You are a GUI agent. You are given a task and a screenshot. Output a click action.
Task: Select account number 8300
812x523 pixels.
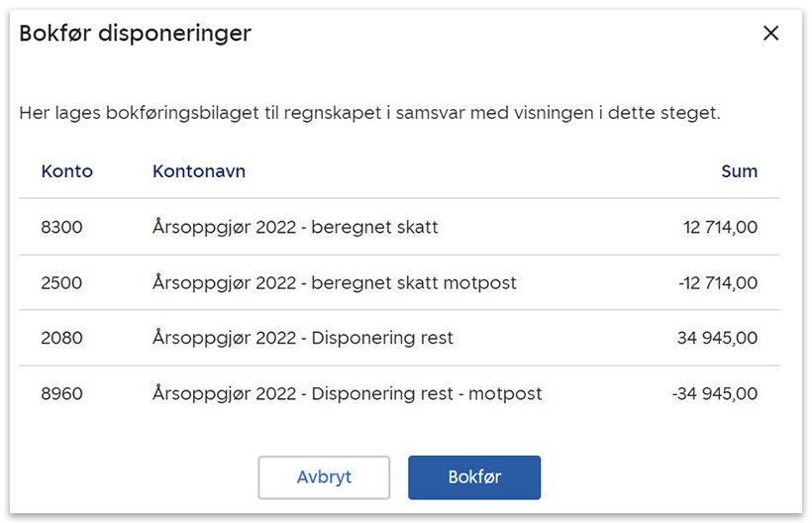click(62, 228)
